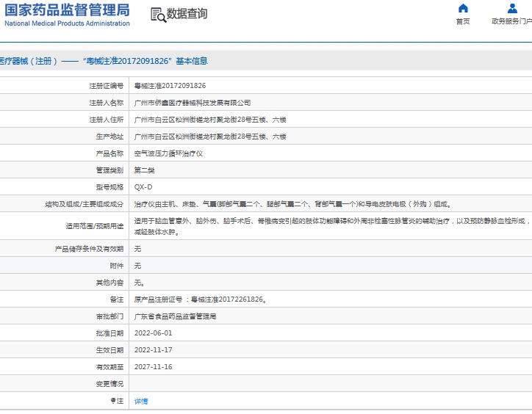Click 无。 value in 其他内容 row
The image size is (532, 414).
tap(139, 283)
